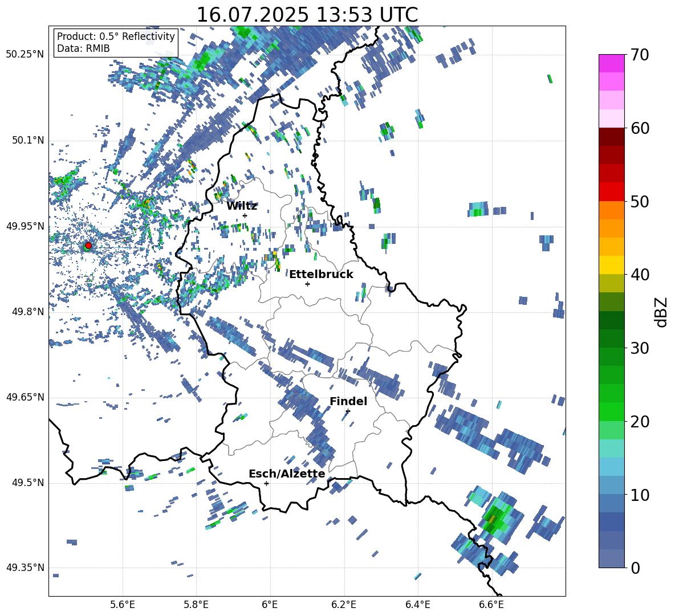Click the Findel station cross marker
675x616 pixels.
pyautogui.click(x=348, y=411)
